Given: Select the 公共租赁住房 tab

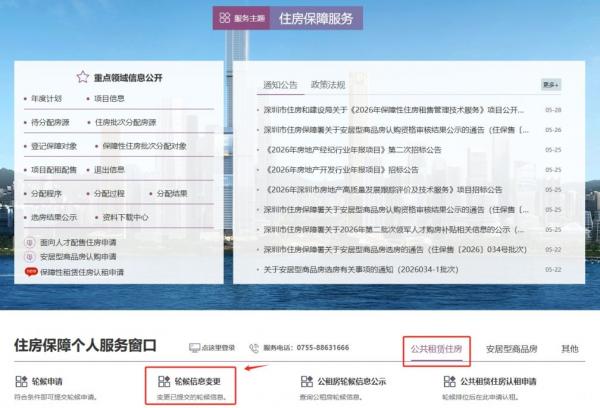Looking at the screenshot, I should coord(437,349).
